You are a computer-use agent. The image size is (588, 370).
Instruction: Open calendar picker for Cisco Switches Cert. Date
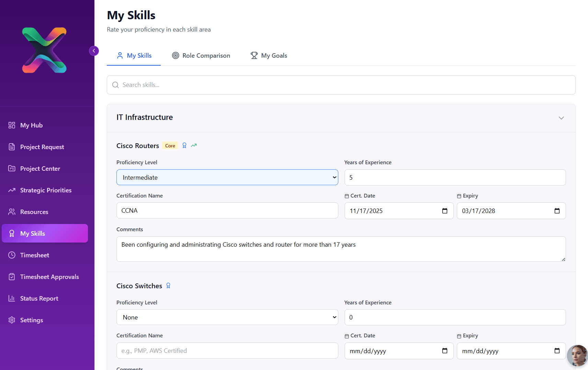[x=445, y=351]
